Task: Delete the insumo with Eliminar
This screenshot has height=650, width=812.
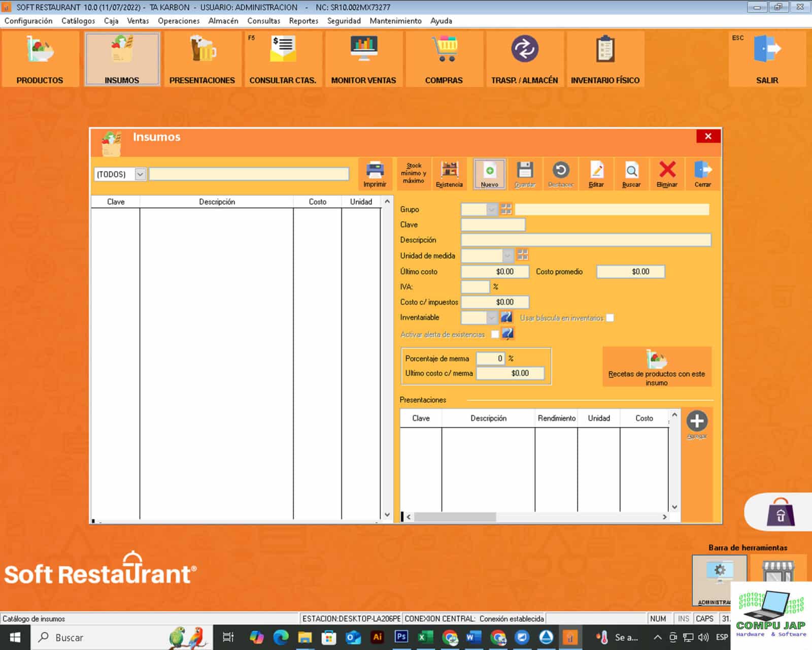Action: point(667,174)
